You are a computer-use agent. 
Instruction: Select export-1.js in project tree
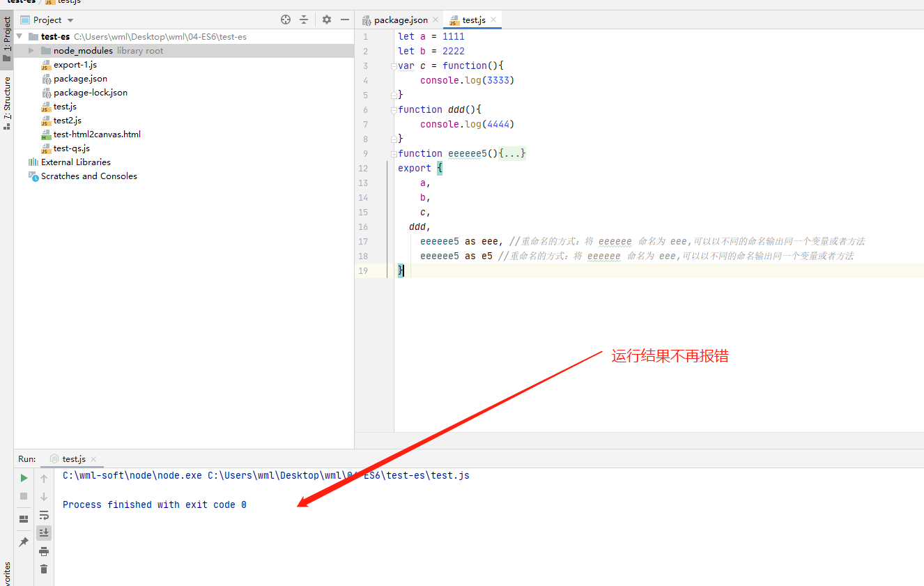[x=75, y=65]
